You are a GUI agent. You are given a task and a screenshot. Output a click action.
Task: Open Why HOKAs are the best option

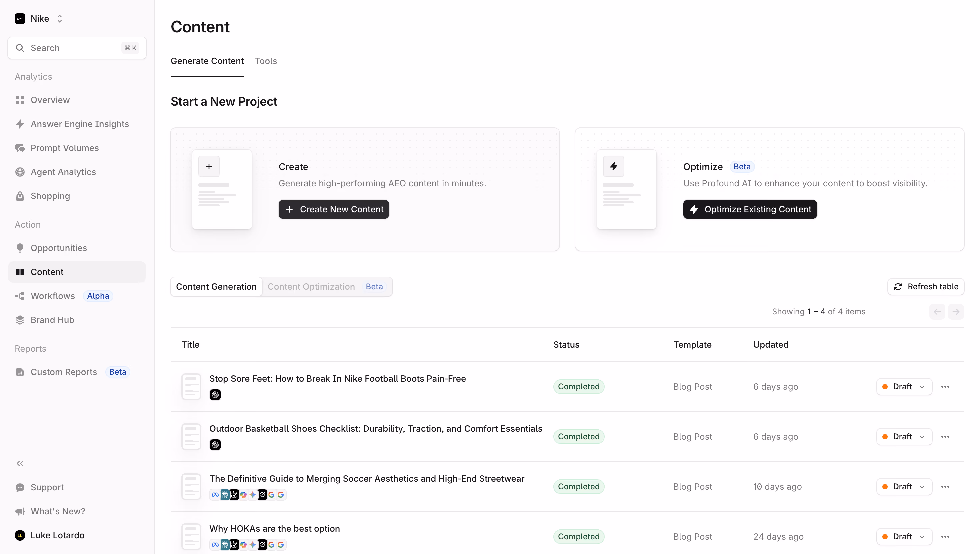274,529
